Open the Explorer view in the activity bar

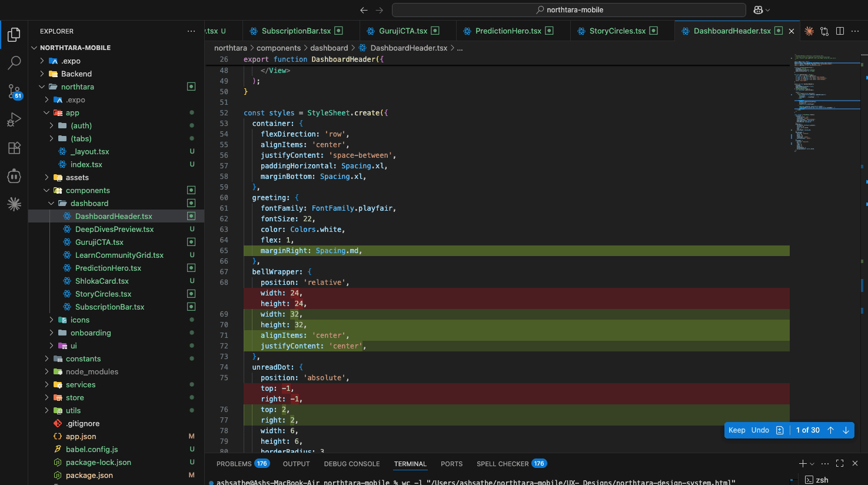tap(14, 35)
